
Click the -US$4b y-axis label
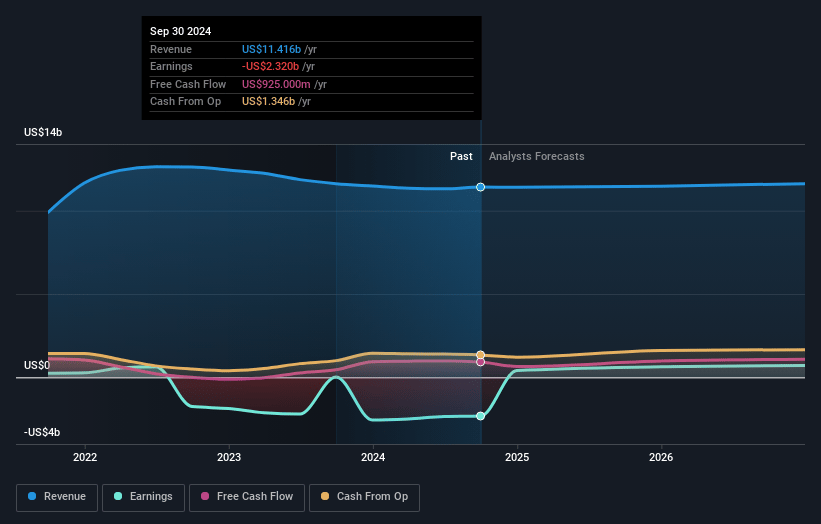tap(42, 432)
